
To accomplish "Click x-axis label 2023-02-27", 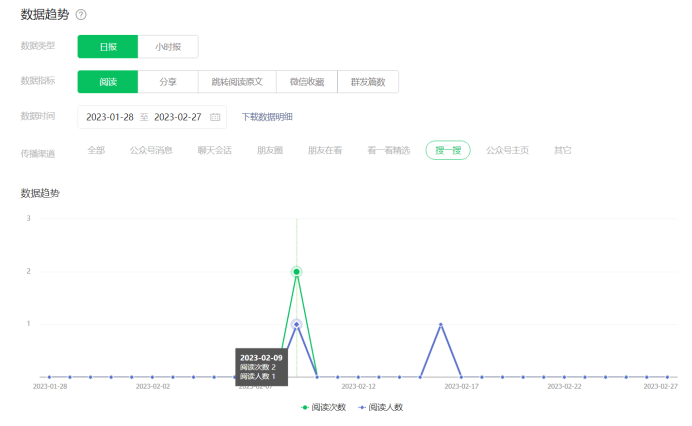I will [660, 387].
